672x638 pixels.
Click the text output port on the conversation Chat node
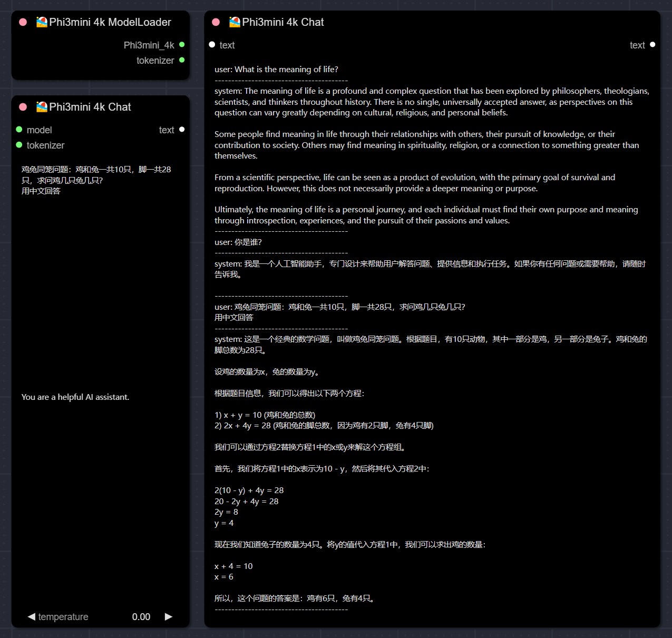pos(652,45)
